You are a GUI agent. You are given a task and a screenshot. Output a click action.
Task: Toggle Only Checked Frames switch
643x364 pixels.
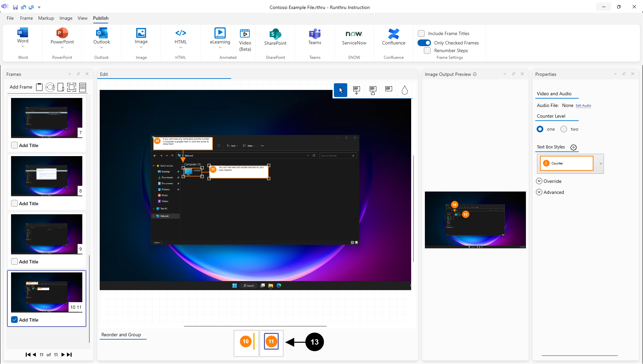click(424, 43)
